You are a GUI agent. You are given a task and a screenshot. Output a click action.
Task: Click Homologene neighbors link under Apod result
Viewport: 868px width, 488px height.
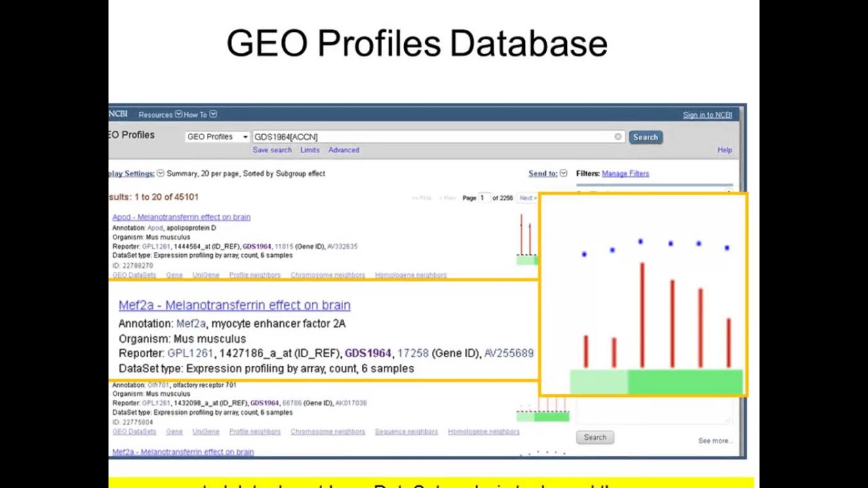[410, 275]
